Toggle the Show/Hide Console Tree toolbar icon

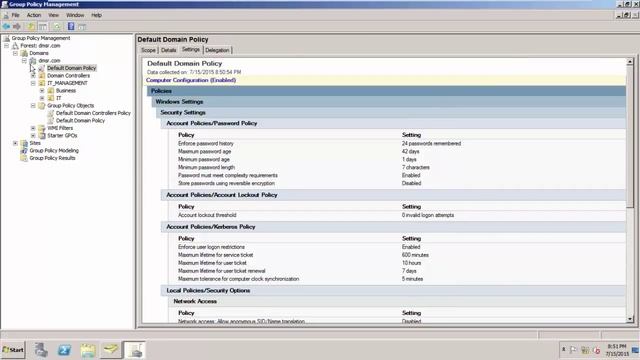pyautogui.click(x=43, y=27)
